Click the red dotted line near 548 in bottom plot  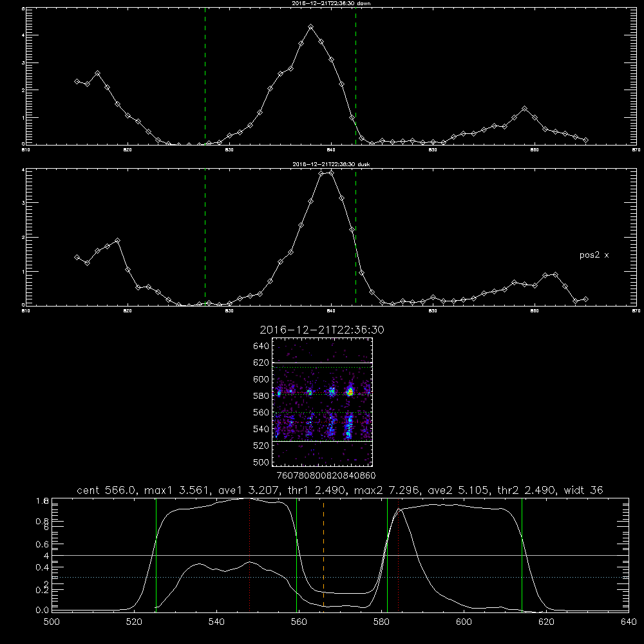(x=250, y=554)
